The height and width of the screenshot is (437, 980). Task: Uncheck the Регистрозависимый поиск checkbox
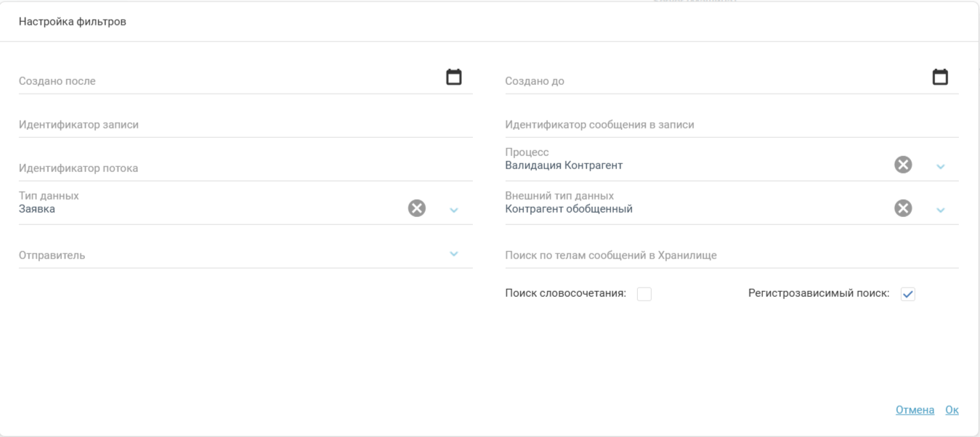[x=907, y=294]
